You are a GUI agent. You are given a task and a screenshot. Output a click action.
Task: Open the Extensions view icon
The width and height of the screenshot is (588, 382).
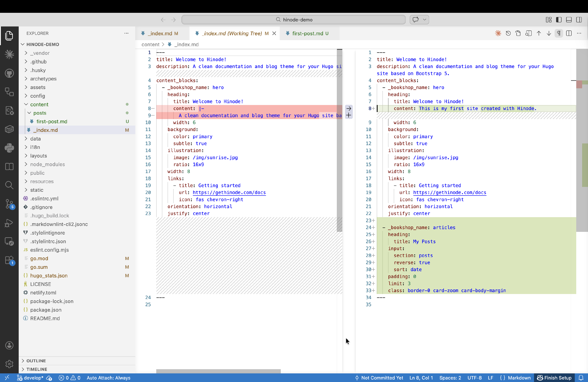point(9,260)
